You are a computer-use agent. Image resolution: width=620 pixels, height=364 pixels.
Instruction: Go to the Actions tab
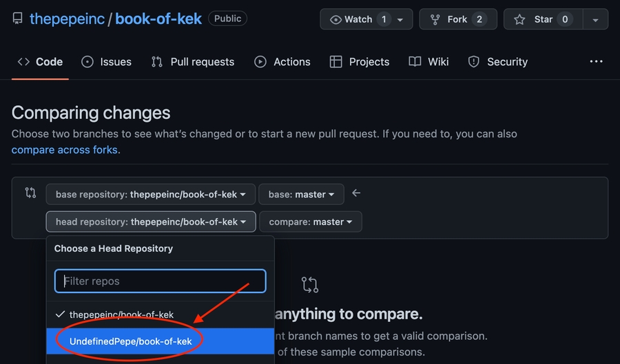tap(282, 62)
